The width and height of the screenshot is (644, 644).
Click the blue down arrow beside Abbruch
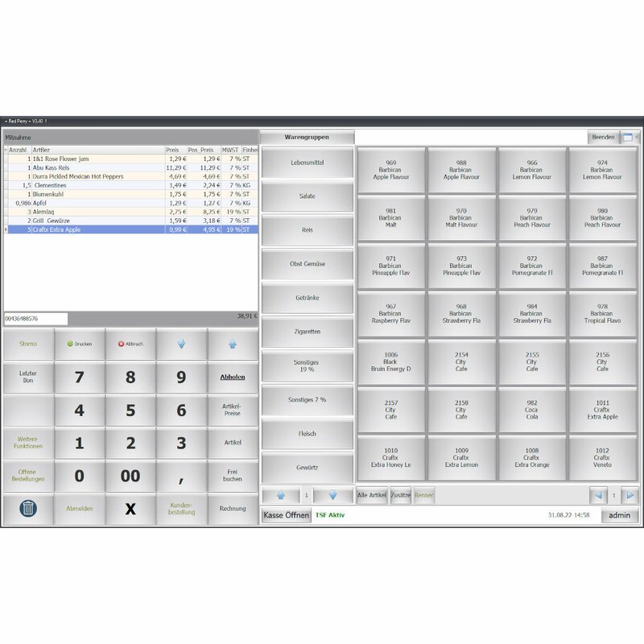(181, 345)
